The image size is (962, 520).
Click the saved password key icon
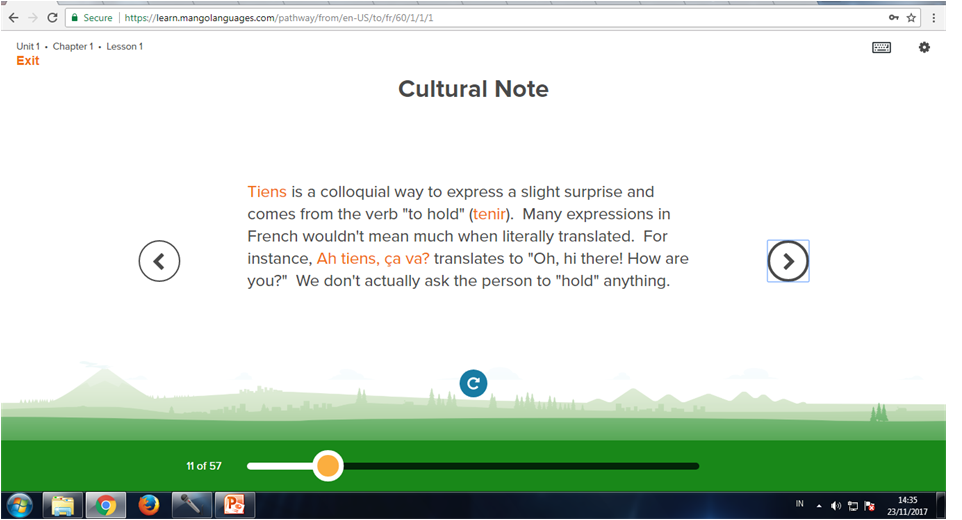(x=893, y=18)
